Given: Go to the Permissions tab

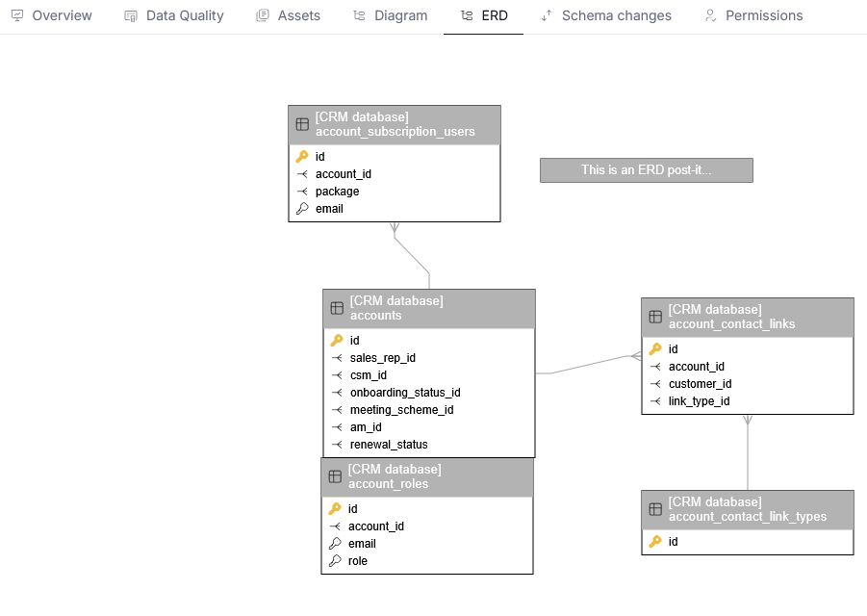Looking at the screenshot, I should click(753, 15).
